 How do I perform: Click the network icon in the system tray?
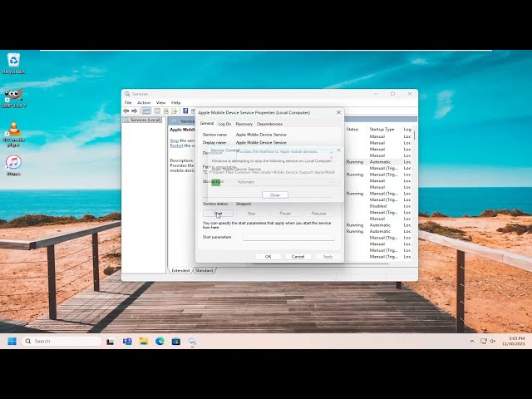tap(484, 341)
